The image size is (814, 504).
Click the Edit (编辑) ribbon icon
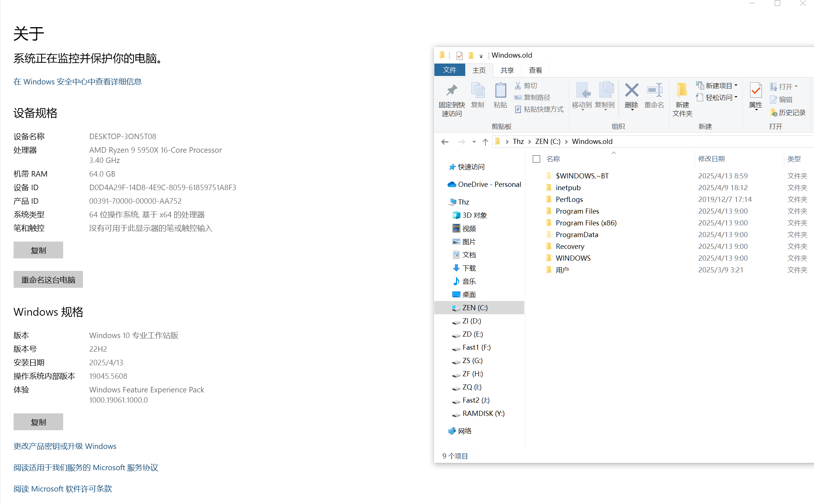point(781,99)
